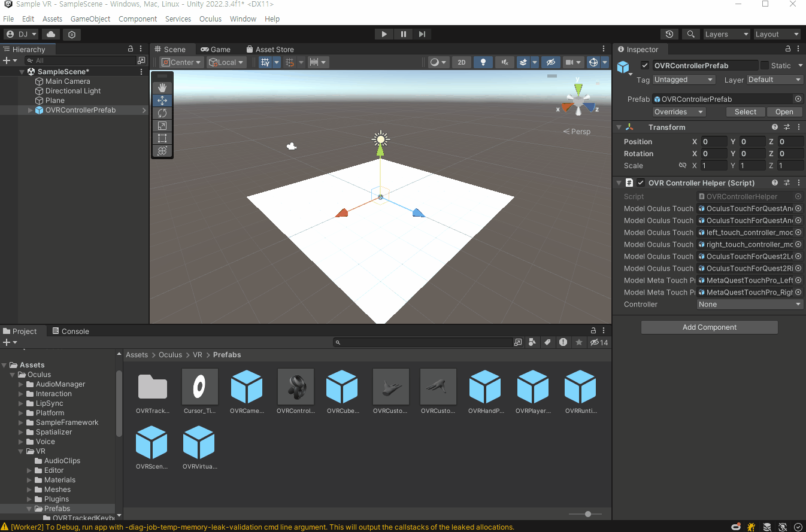Switch to the Asset Store tab
Screen dimensions: 806x532
[269, 49]
